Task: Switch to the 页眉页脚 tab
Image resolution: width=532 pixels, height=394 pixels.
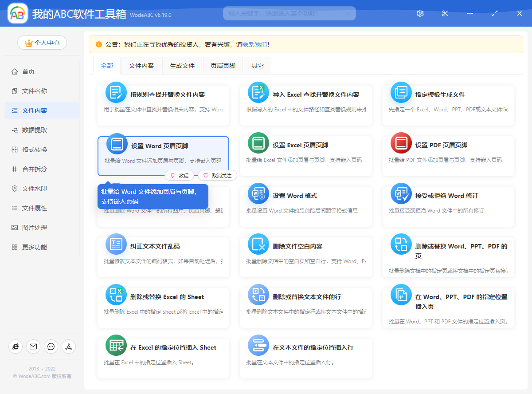Action: coord(223,65)
